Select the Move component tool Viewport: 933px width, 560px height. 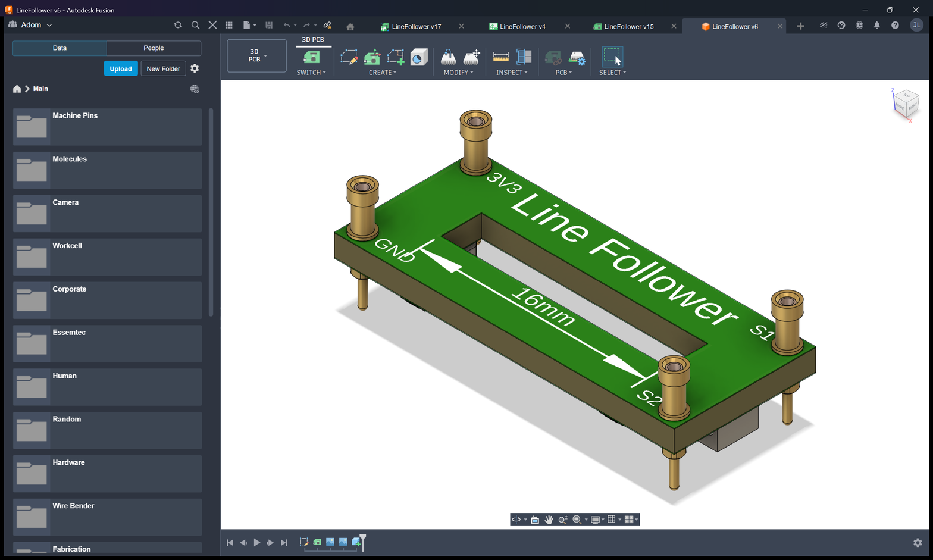472,57
